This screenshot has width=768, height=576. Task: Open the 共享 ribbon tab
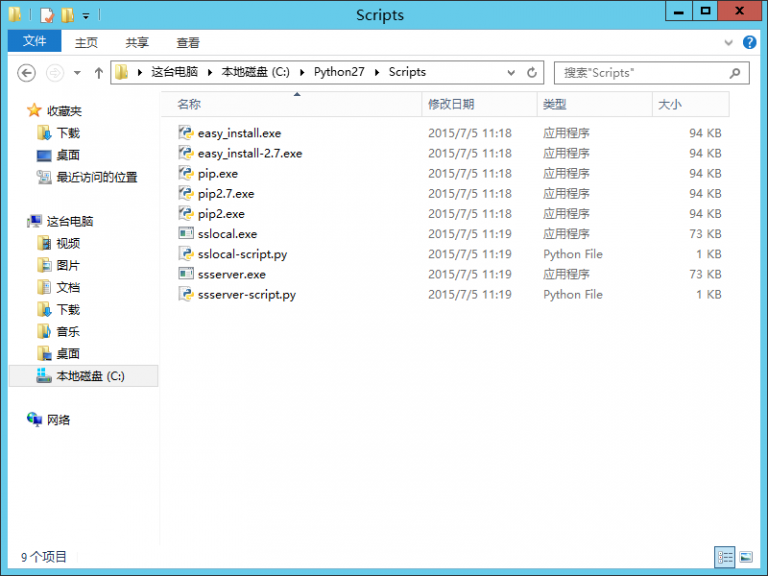click(137, 42)
